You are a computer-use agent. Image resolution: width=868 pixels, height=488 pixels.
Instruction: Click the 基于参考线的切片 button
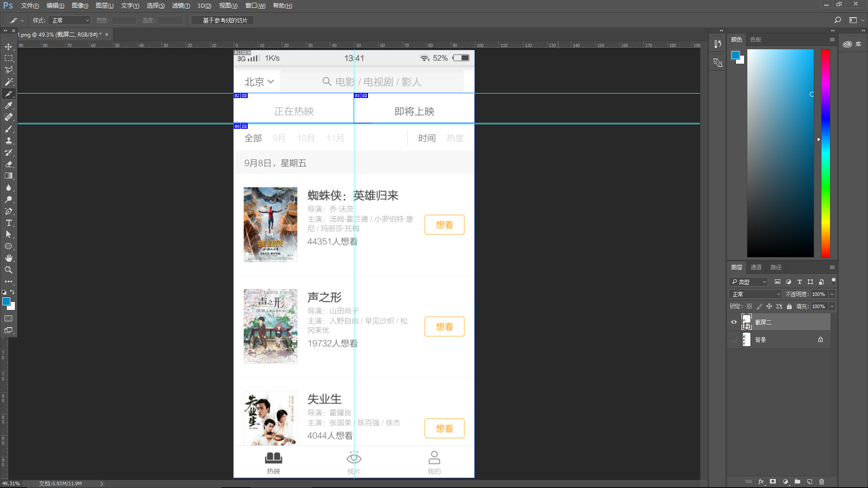tap(222, 20)
